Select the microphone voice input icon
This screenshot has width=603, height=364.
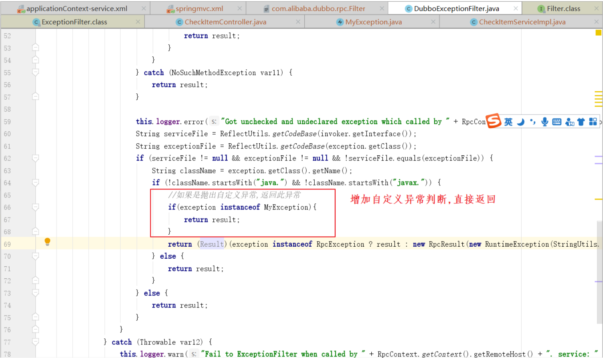click(x=544, y=121)
